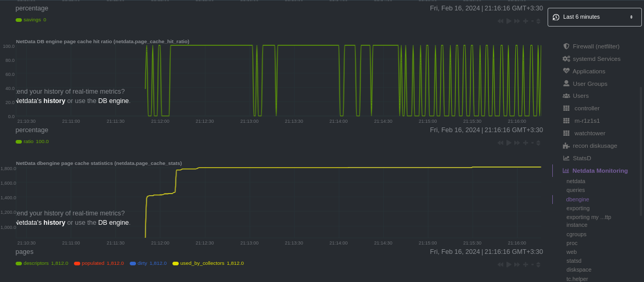
Task: Rewind the savings chart at top
Action: (500, 21)
